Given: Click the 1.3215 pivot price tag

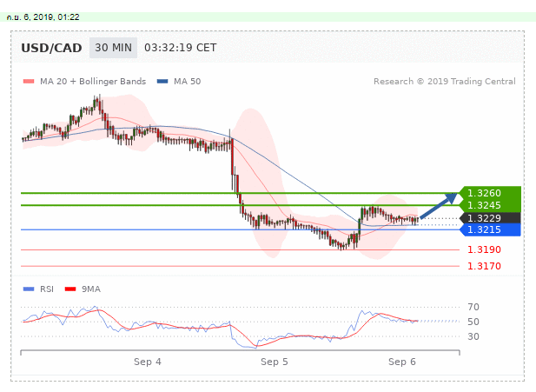Looking at the screenshot, I should (490, 229).
